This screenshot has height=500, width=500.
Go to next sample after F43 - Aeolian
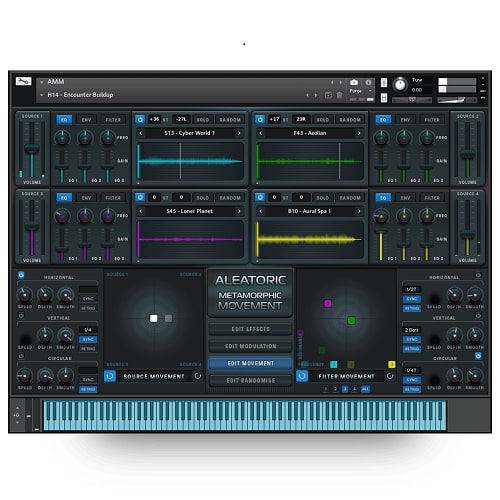[x=359, y=133]
